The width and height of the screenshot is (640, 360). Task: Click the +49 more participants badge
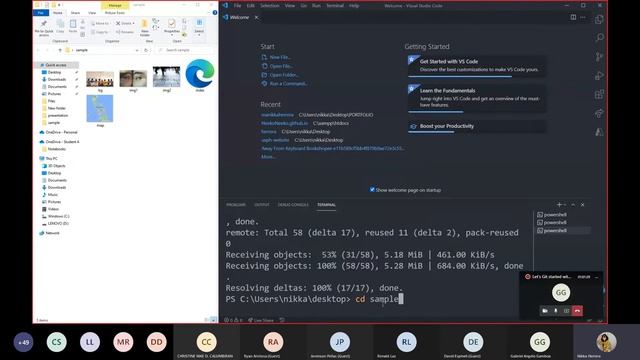(24, 342)
